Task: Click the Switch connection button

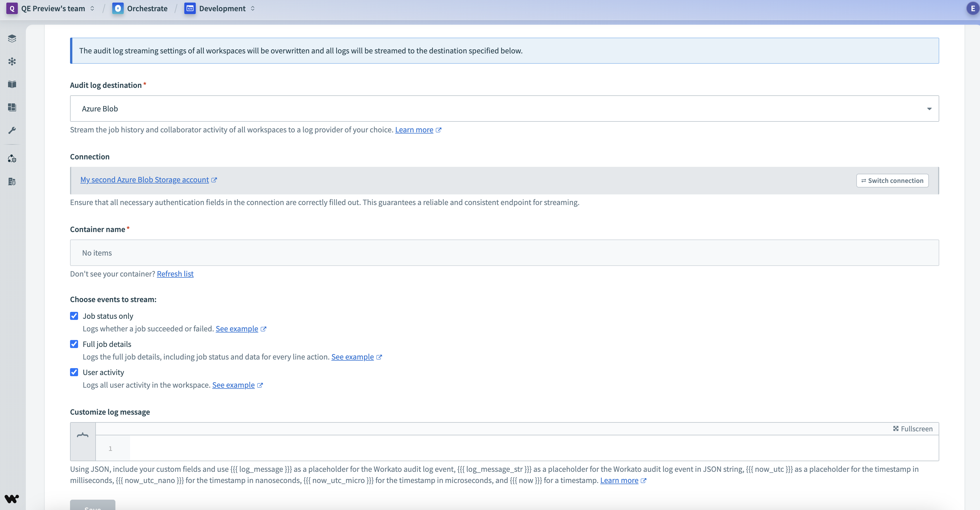Action: tap(892, 181)
